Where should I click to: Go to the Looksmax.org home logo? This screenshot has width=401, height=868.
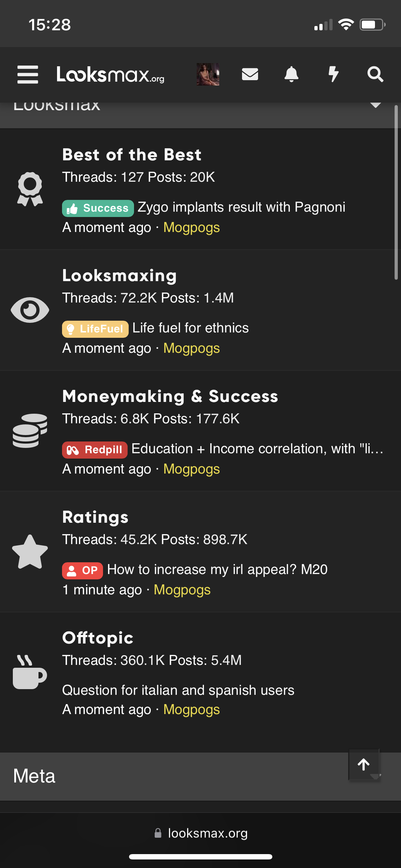110,74
